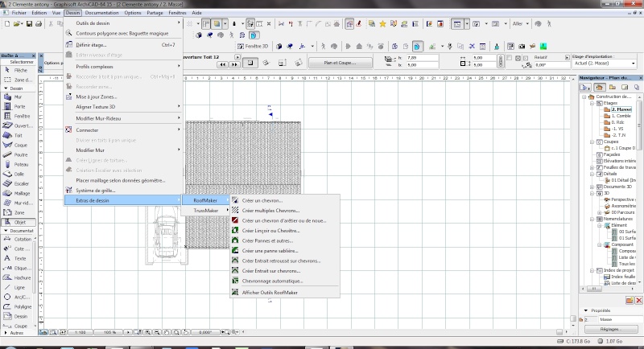This screenshot has height=349, width=644.
Task: Choose Créer Pannes et autres
Action: pyautogui.click(x=285, y=240)
